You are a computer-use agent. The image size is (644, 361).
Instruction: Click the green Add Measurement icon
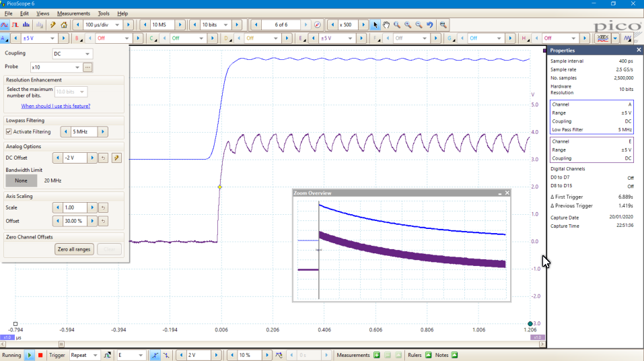click(x=377, y=355)
